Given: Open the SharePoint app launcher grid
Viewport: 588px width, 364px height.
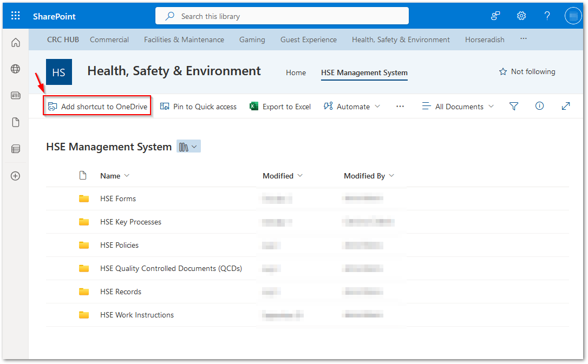Looking at the screenshot, I should [15, 16].
